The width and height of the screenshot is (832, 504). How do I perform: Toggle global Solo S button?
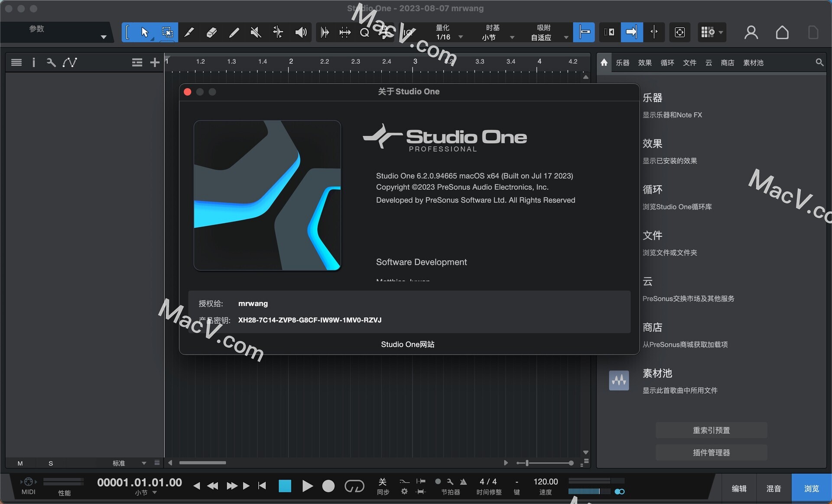point(51,463)
